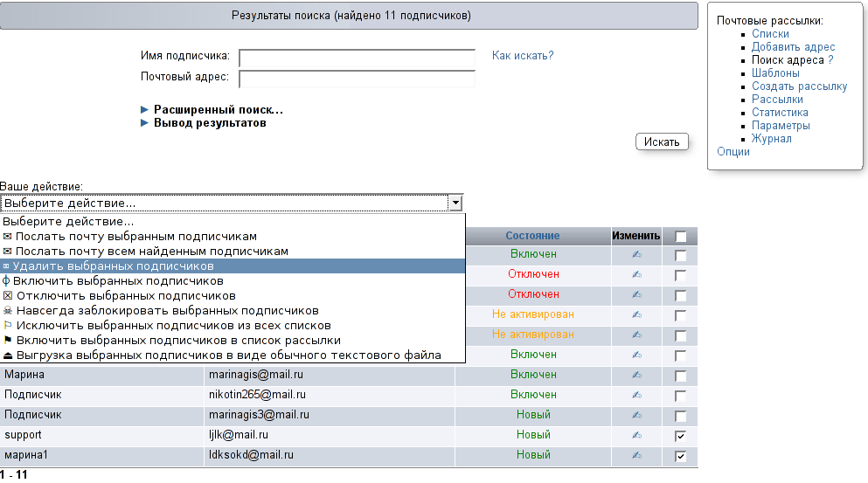Click edit icon in marinagis@mail.ru row
Screen dimensions: 868x483
tap(636, 375)
